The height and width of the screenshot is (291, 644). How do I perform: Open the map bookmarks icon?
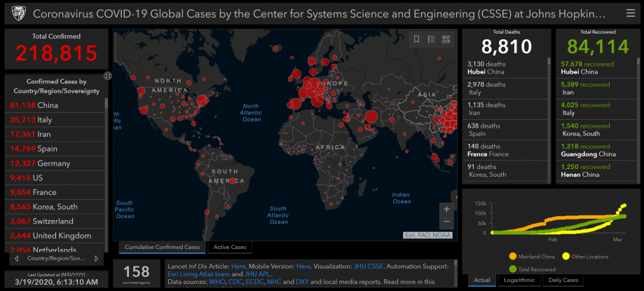[416, 39]
